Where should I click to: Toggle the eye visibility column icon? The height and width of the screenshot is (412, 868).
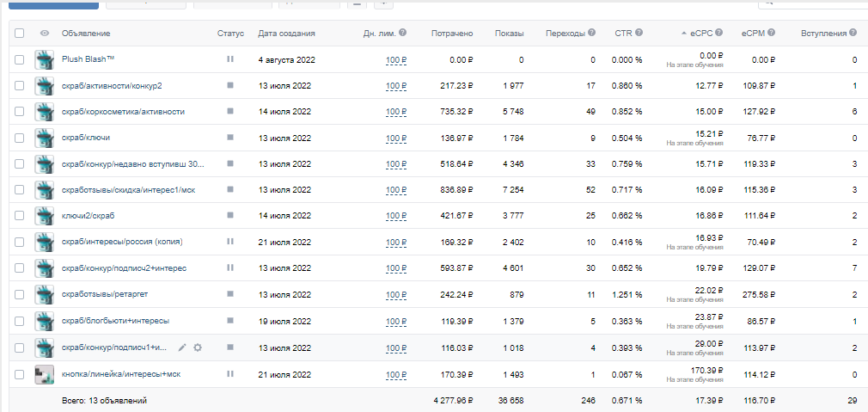44,34
